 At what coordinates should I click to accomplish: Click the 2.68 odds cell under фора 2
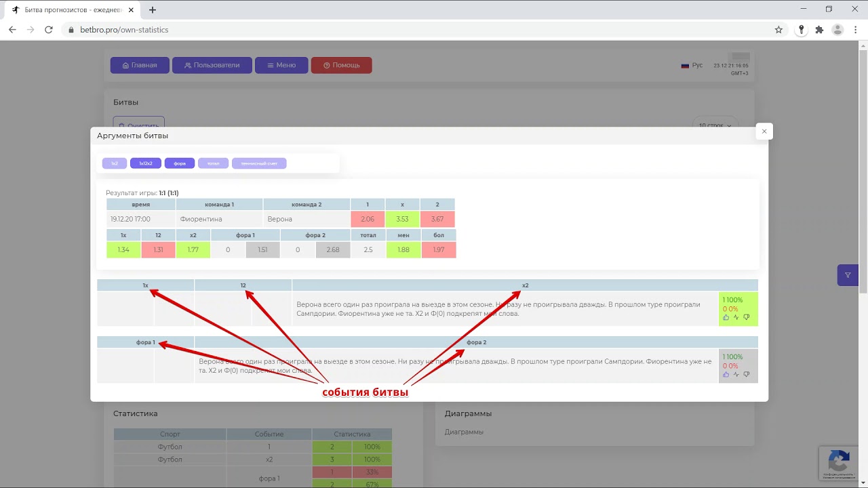[333, 249]
